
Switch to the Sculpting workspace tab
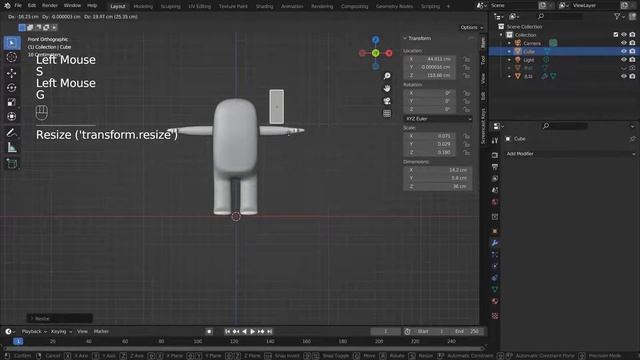tap(171, 6)
